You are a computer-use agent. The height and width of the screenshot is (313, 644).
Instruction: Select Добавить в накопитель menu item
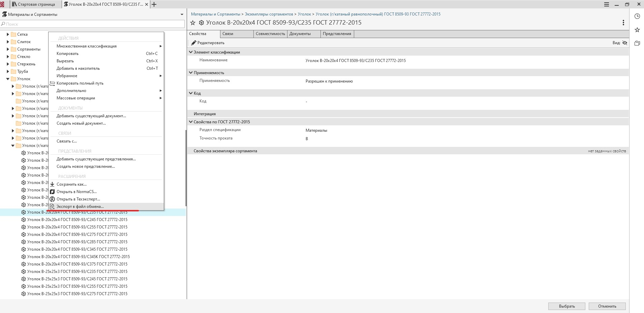click(106, 68)
